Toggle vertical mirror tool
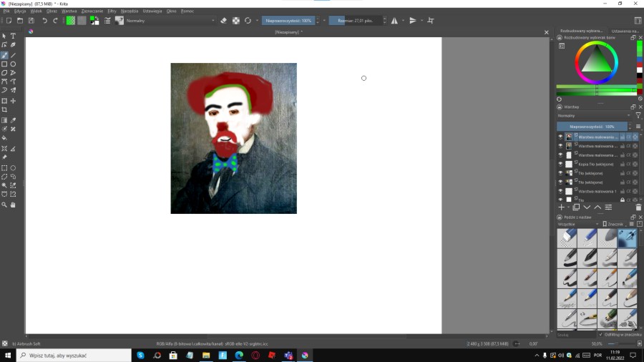The image size is (644, 362). [413, 21]
